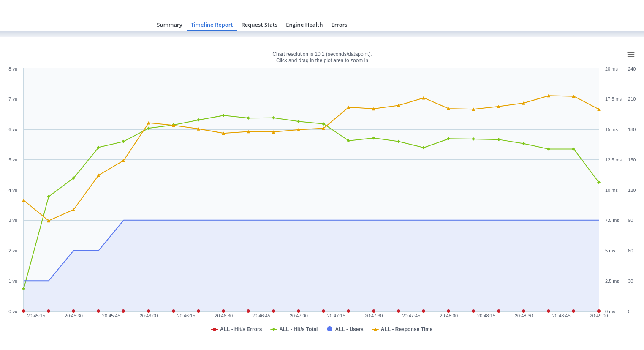Click the 20:49:00 x-axis time label

click(x=599, y=316)
